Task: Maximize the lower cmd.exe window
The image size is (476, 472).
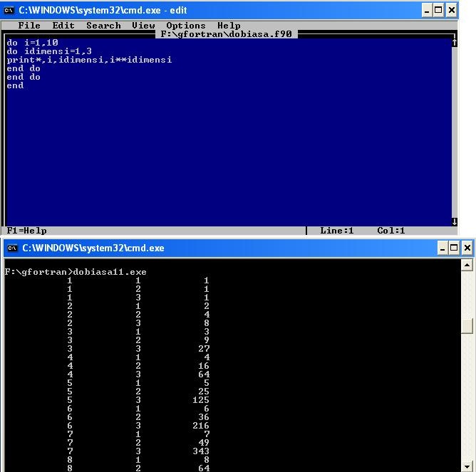Action: (x=454, y=248)
